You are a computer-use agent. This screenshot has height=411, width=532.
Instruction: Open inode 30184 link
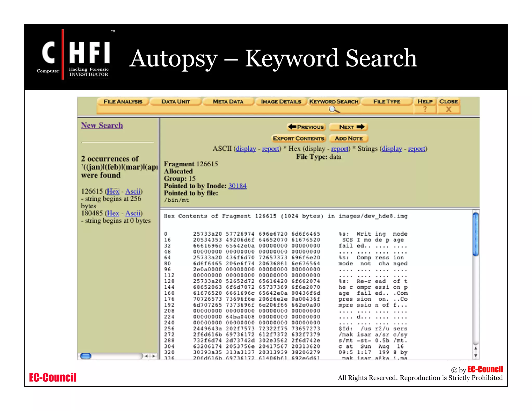tap(237, 186)
